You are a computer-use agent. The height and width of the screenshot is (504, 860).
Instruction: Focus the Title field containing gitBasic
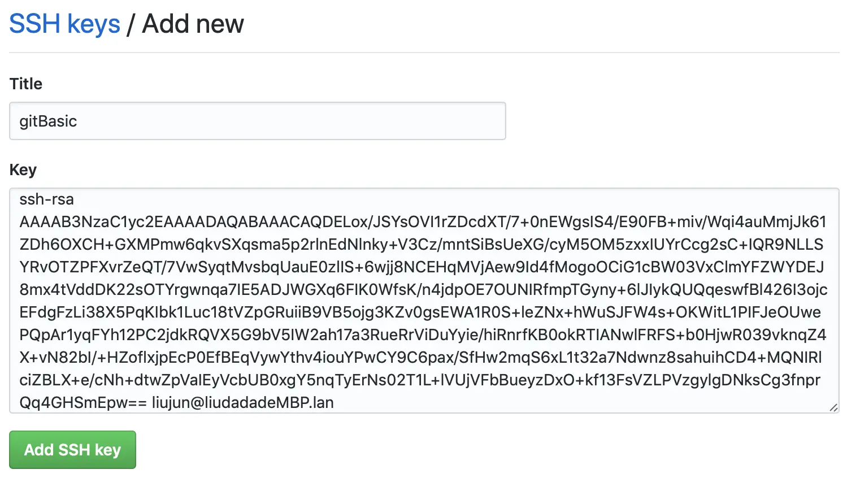coord(258,121)
